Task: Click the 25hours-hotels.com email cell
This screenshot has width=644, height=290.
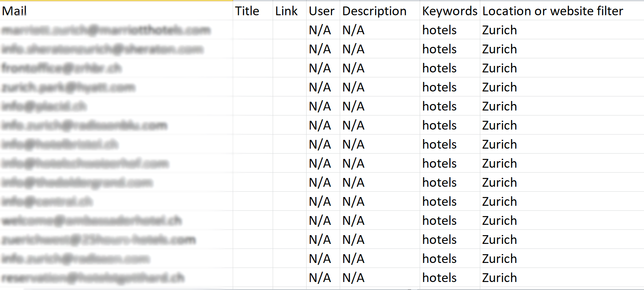Action: (x=99, y=240)
